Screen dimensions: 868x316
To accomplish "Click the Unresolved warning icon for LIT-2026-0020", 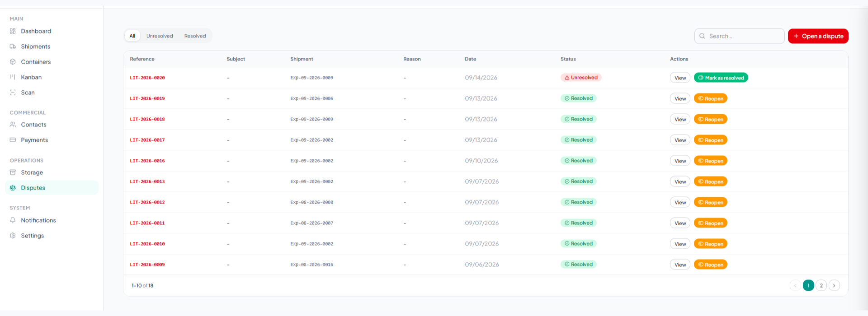I will 567,78.
